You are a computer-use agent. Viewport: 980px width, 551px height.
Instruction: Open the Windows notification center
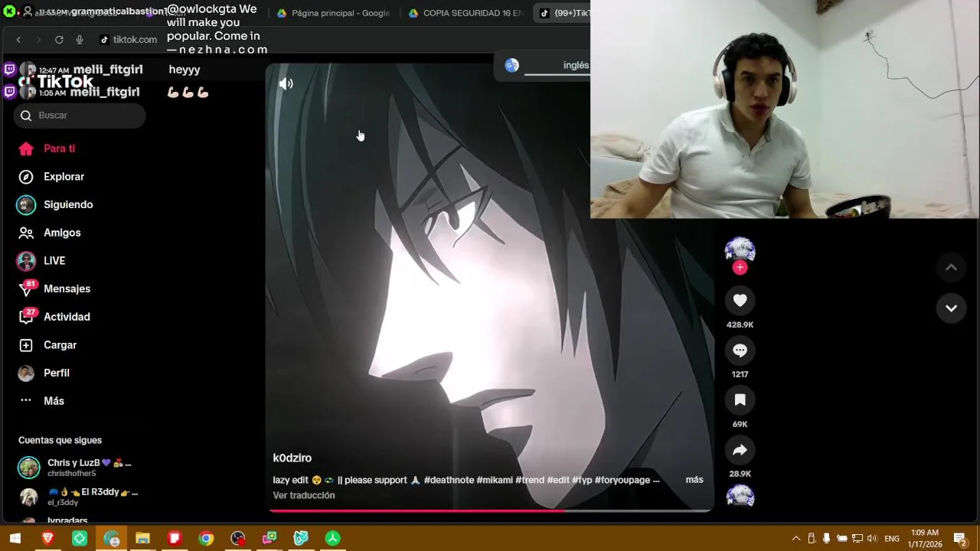[x=960, y=539]
